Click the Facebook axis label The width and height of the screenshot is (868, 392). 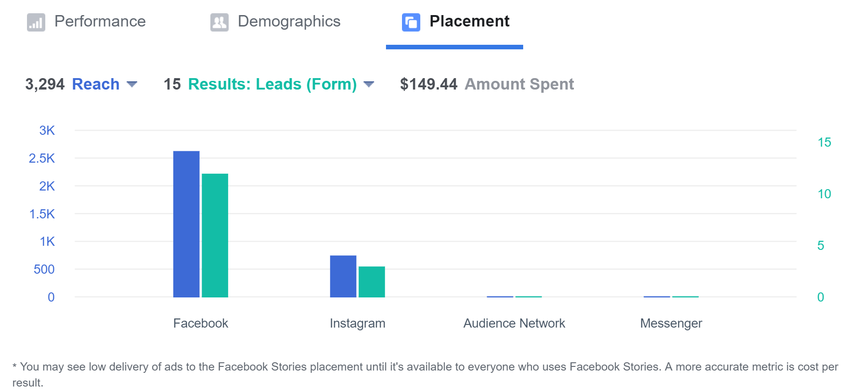(200, 323)
